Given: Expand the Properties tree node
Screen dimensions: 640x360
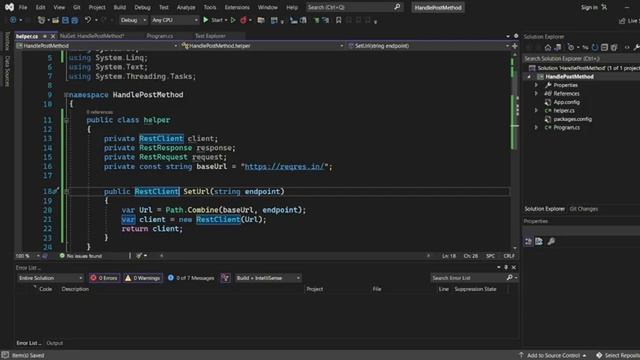Looking at the screenshot, I should point(536,85).
